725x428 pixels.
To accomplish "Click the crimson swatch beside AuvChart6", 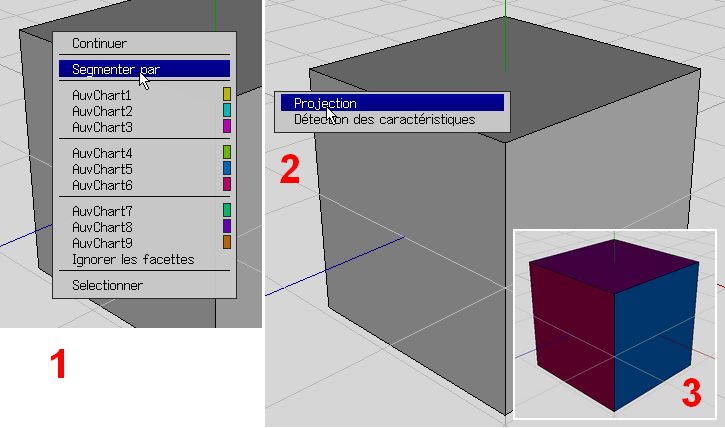I will click(x=227, y=184).
